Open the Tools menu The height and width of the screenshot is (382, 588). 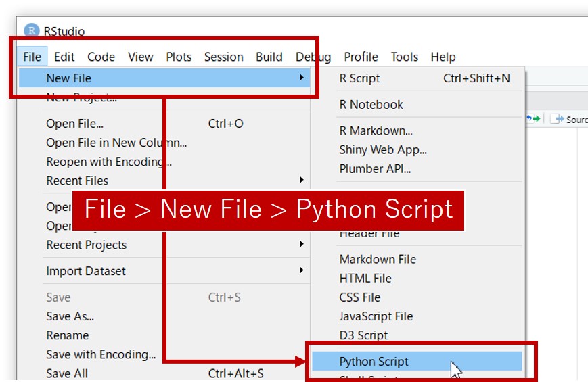pyautogui.click(x=404, y=57)
